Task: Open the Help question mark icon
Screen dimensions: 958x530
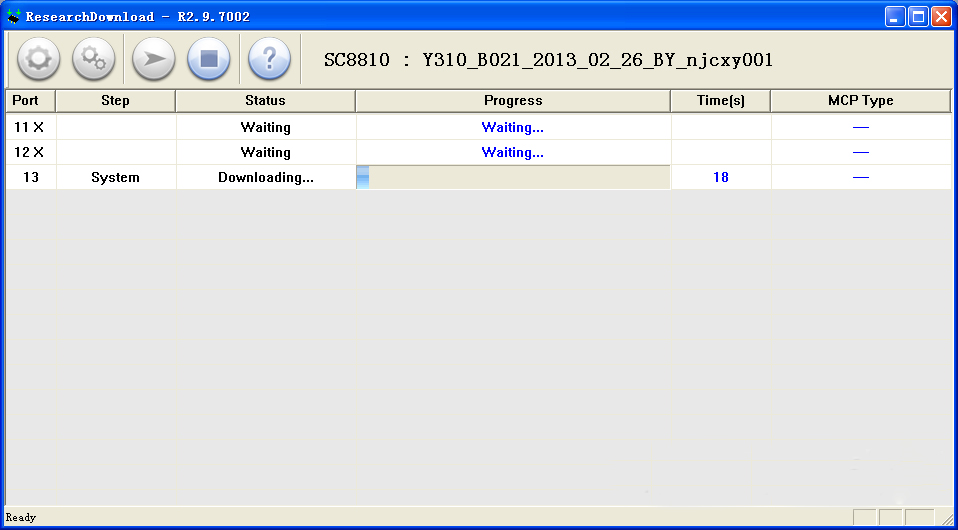Action: (269, 59)
